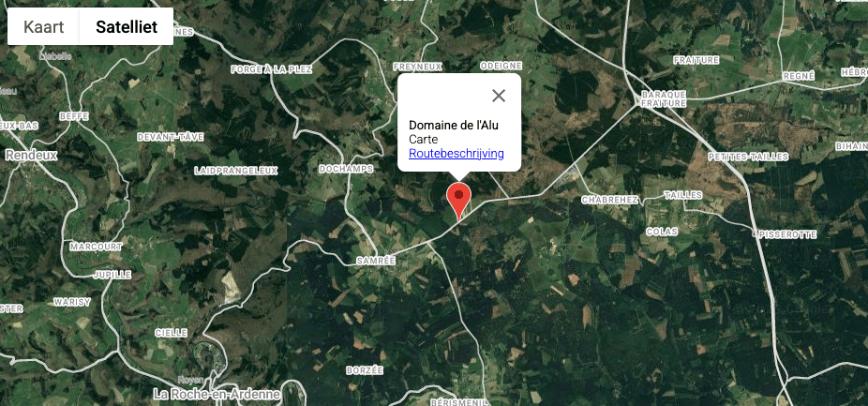Select the Pisserotte label on map

coord(787,234)
